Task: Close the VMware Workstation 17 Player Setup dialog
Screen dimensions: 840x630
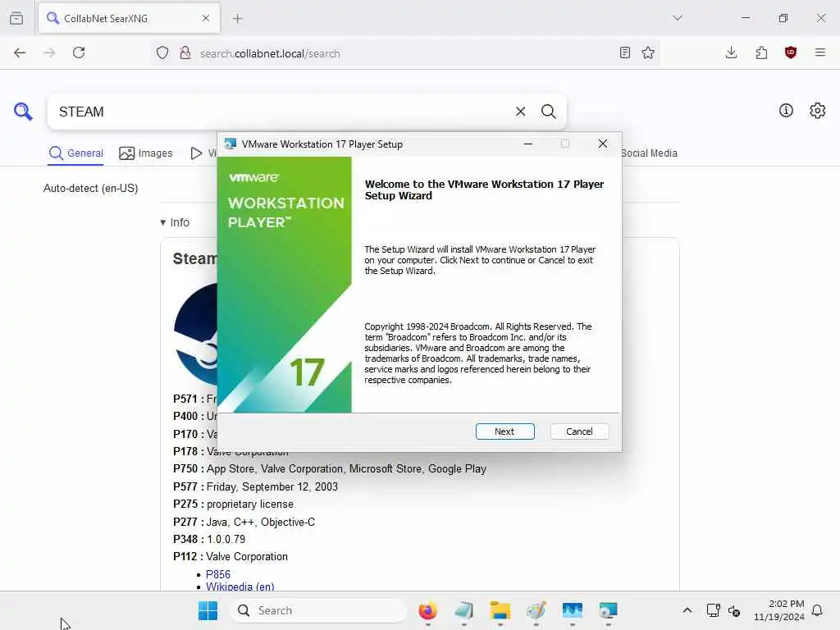Action: (603, 144)
